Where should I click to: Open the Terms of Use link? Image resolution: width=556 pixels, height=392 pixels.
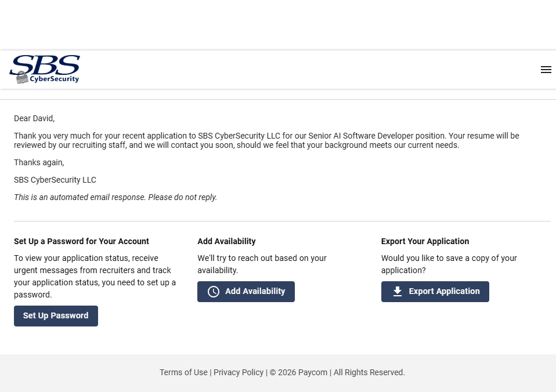click(183, 372)
